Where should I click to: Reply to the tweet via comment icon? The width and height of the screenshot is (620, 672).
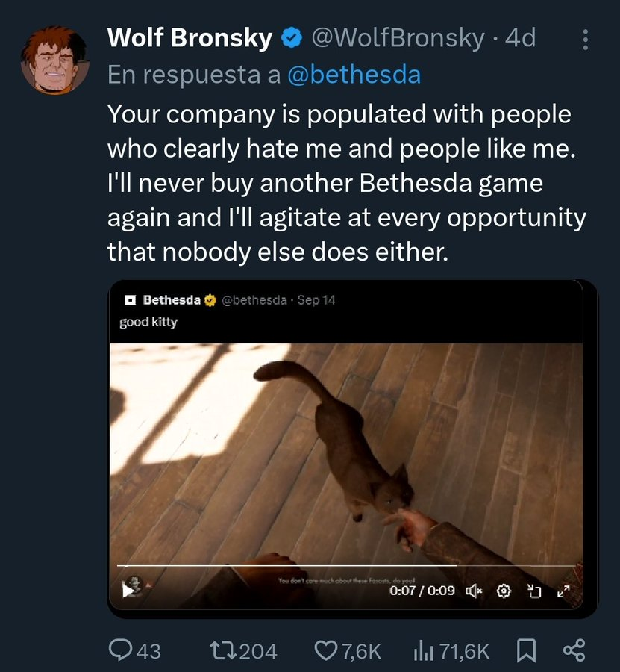[121, 651]
